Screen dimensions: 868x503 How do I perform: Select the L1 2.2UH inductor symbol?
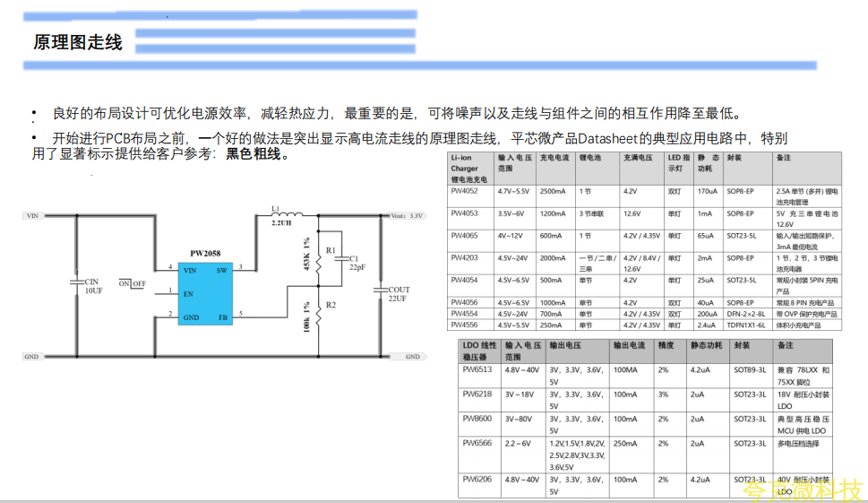click(286, 215)
